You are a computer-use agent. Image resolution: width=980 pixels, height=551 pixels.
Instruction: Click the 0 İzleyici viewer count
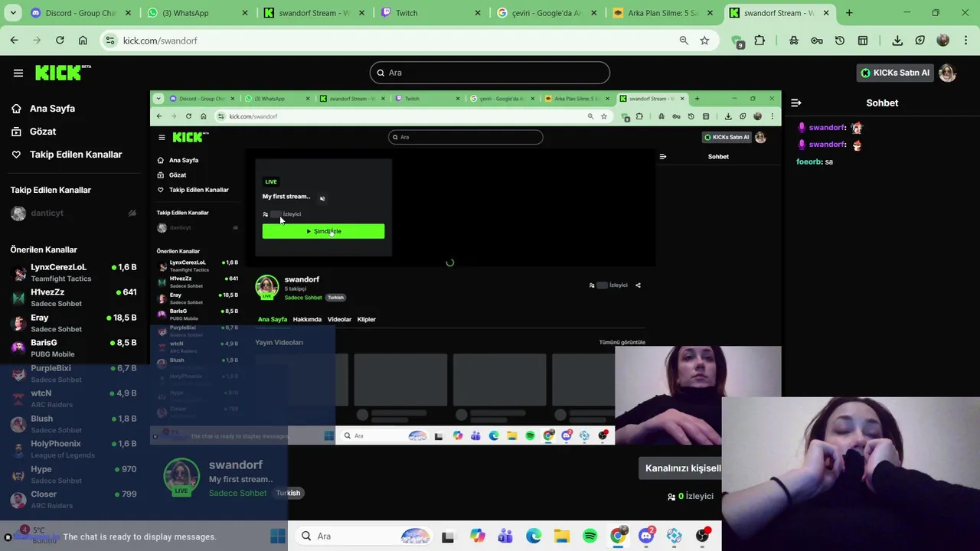690,497
